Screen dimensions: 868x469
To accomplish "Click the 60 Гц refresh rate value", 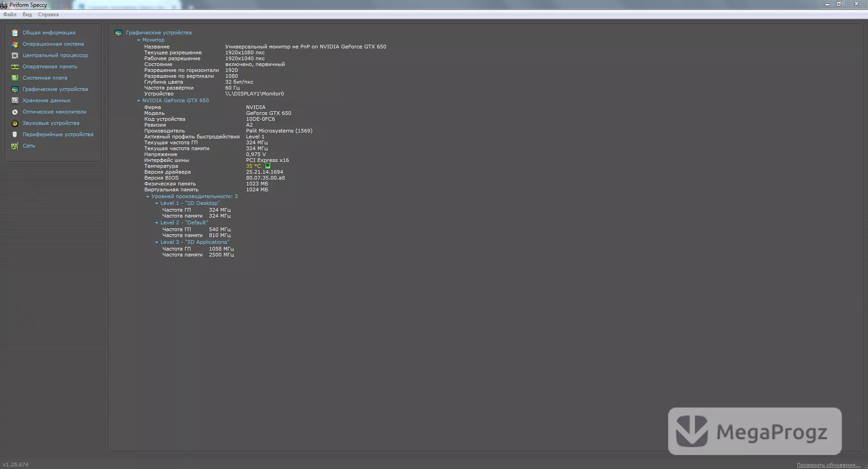I will click(232, 88).
